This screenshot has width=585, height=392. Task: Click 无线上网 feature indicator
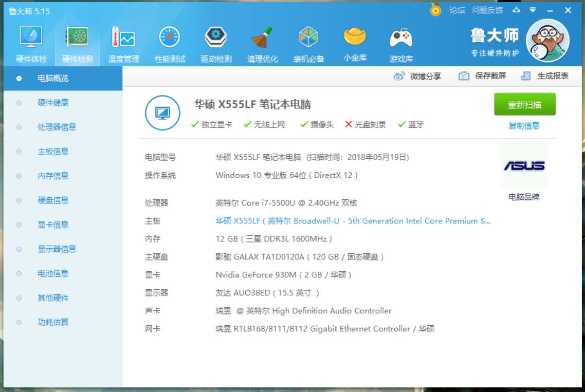tap(264, 124)
